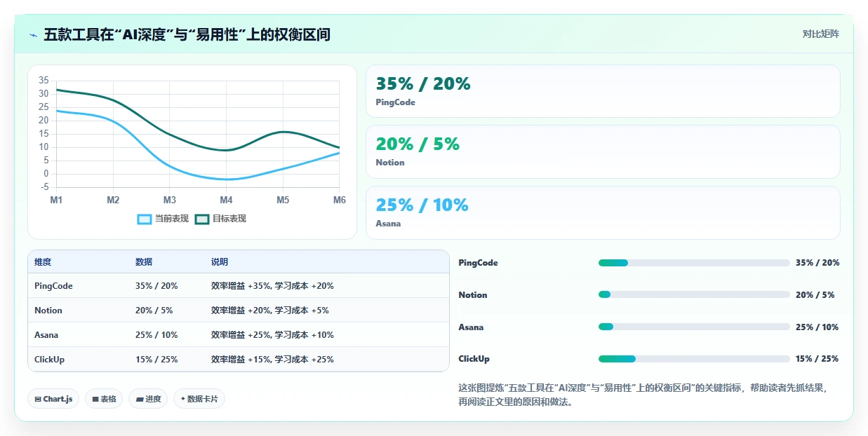This screenshot has width=868, height=436.
Task: Click the Asana label in progress list
Action: coord(471,327)
